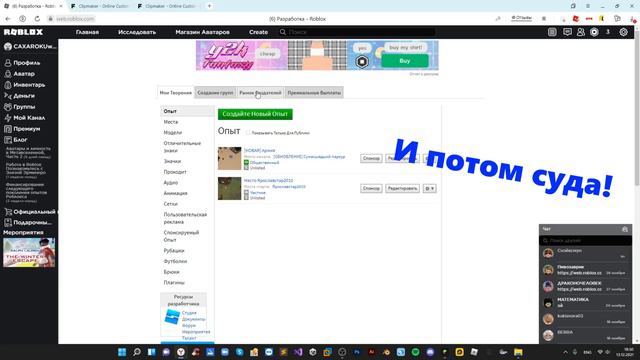Open Windows taskbar search
The height and width of the screenshot is (360, 640).
[x=137, y=352]
